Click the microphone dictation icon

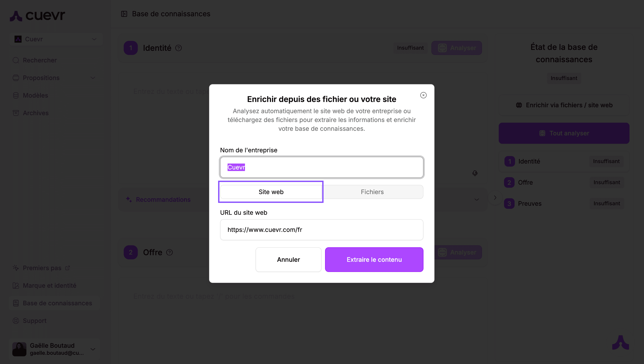[475, 173]
